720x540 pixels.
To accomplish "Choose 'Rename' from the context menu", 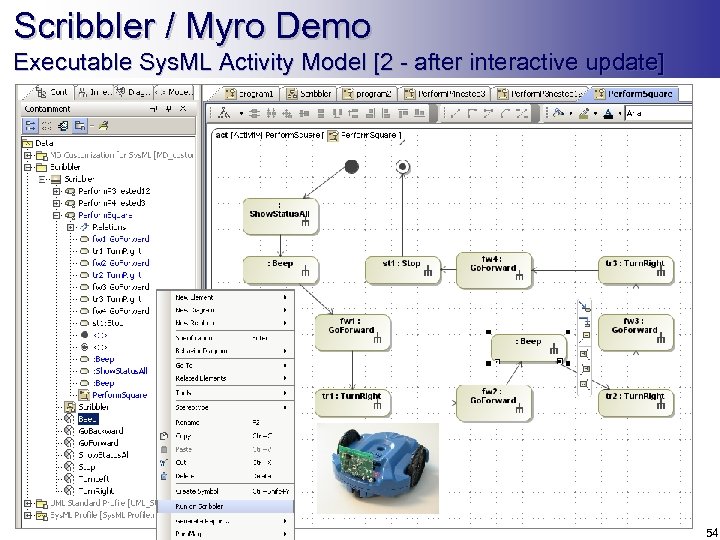I will (x=225, y=422).
